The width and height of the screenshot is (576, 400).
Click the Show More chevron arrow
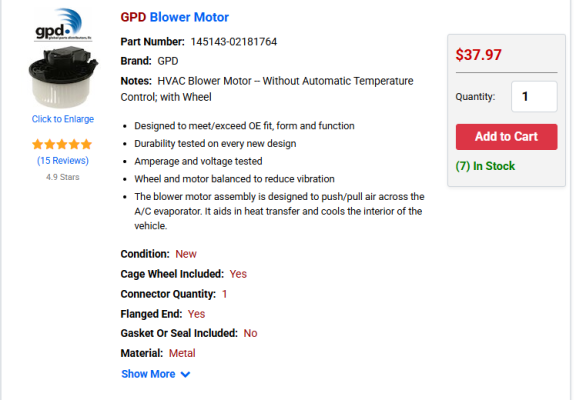point(186,374)
